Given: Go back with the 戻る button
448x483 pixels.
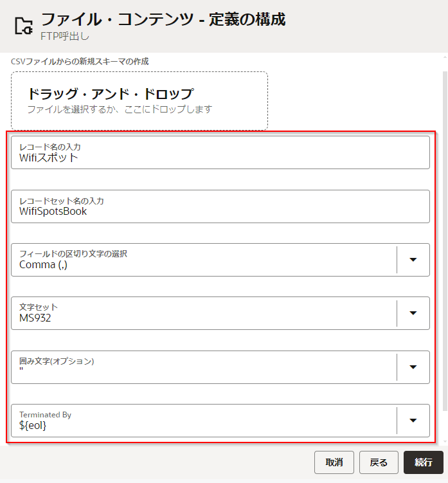Looking at the screenshot, I should [x=379, y=462].
